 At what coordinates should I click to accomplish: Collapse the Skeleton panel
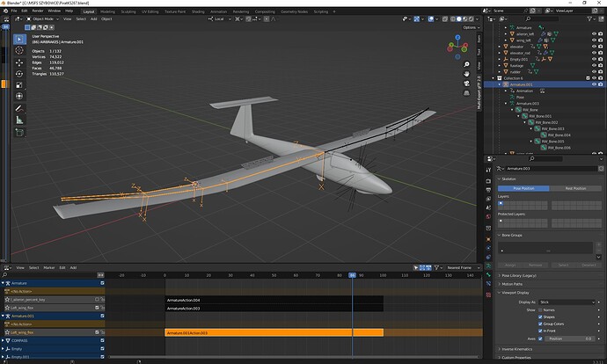[x=508, y=178]
